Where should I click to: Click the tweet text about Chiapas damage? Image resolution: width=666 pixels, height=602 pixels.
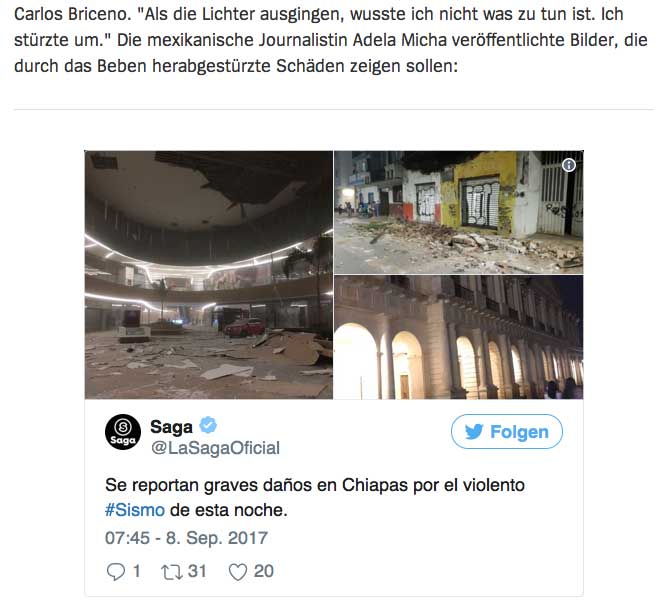point(315,497)
